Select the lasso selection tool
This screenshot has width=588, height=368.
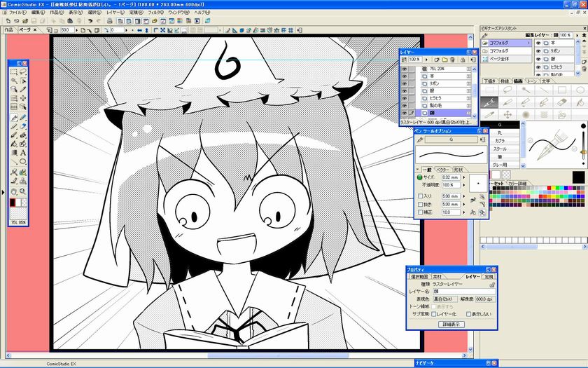tap(23, 71)
